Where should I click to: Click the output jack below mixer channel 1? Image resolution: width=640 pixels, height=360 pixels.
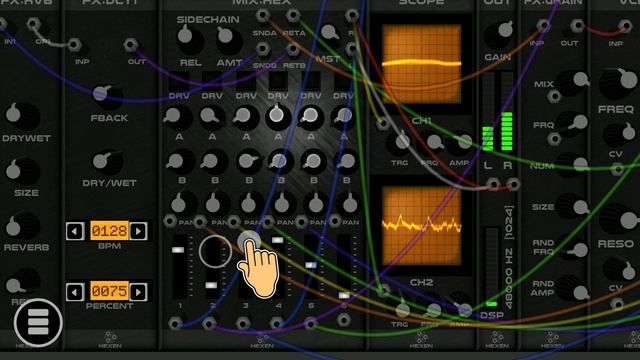point(175,324)
